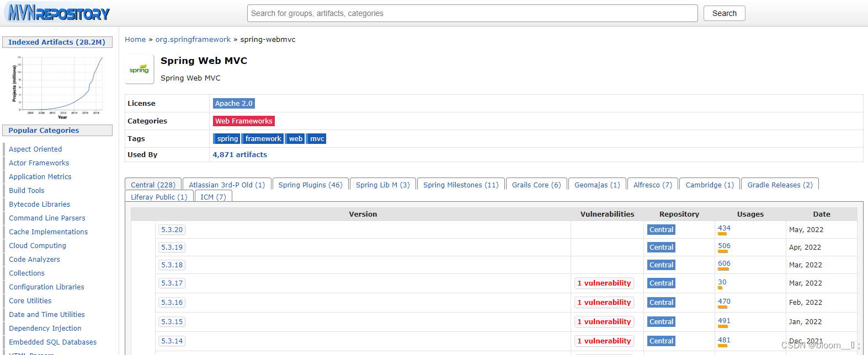868x355 pixels.
Task: Switch to the Geomajas (1) tab
Action: pos(597,185)
